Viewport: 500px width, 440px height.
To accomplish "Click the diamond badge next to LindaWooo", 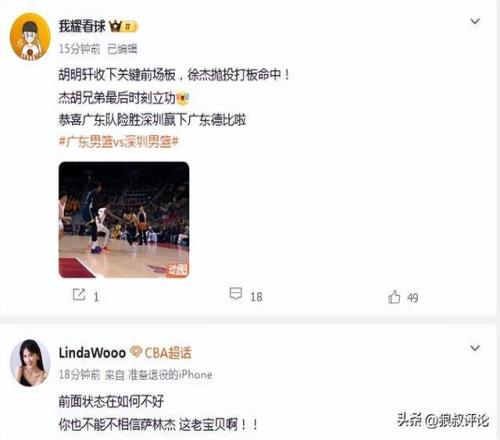I will [136, 352].
